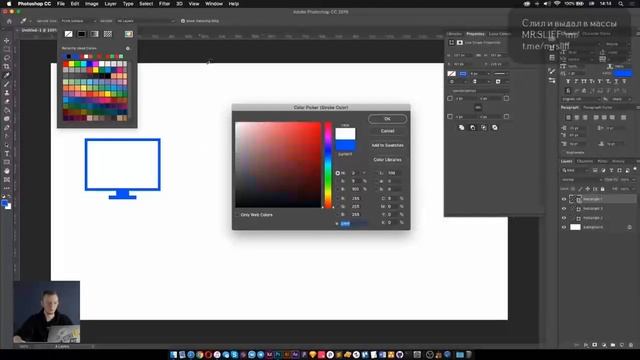
Task: Switch to the Paragraph Styles tab
Action: [598, 107]
